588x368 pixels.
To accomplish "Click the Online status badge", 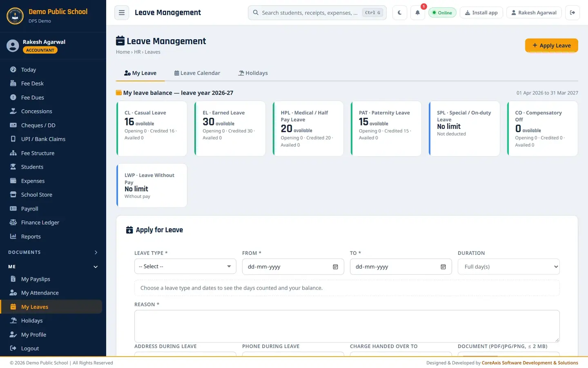I will [x=442, y=13].
